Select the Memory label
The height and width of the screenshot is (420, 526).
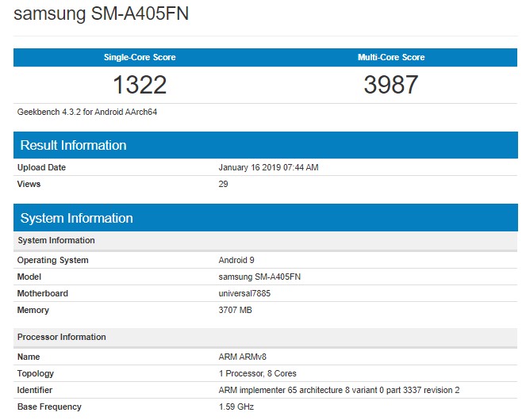[x=33, y=311]
